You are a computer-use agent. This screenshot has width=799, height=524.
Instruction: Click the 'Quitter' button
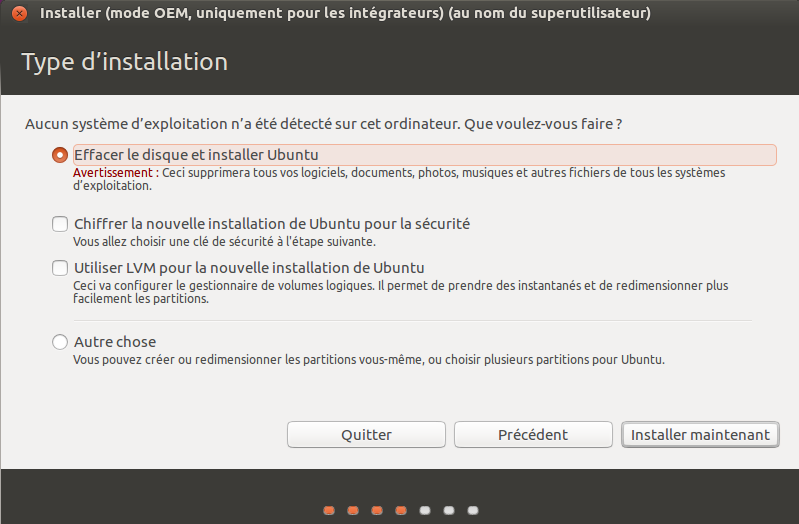click(366, 434)
